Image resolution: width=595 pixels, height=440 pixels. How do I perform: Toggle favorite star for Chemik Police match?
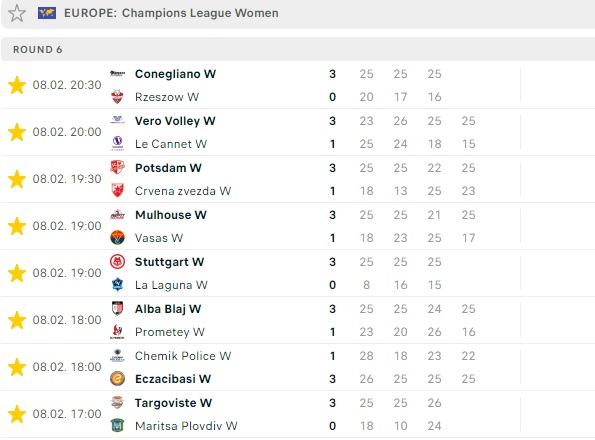pyautogui.click(x=17, y=367)
